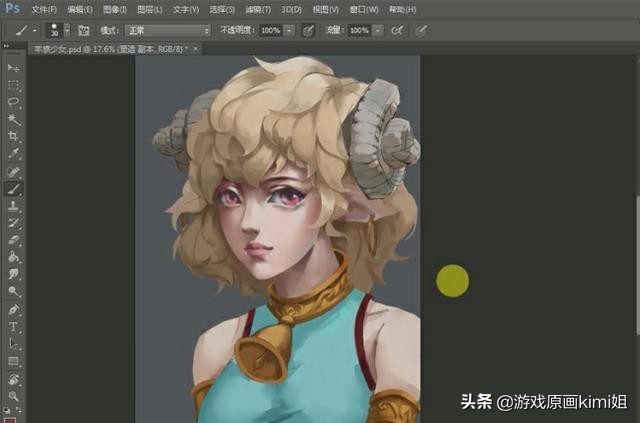Click the vertical scrollbar on the right edge
Viewport: 640px width, 423px height.
pyautogui.click(x=638, y=265)
